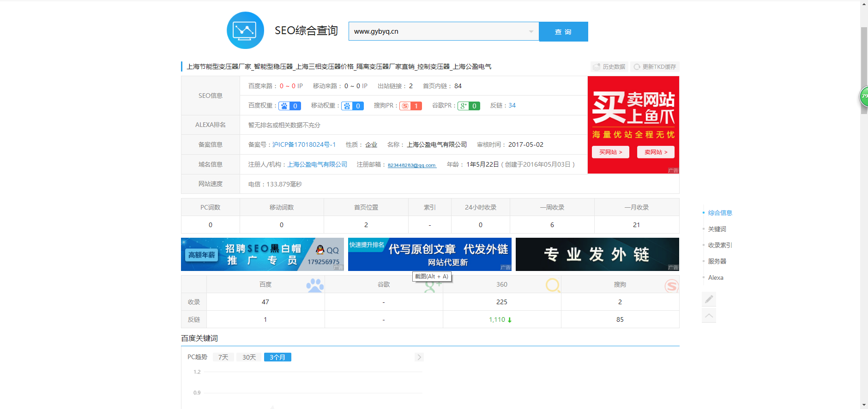Viewport: 868px width, 409px height.
Task: Click the 百度 反链 value 1
Action: click(x=265, y=319)
